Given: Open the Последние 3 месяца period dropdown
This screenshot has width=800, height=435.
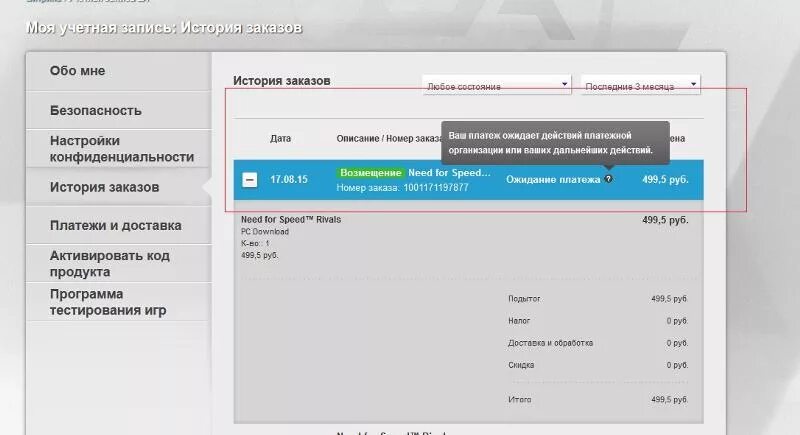Looking at the screenshot, I should [x=640, y=85].
